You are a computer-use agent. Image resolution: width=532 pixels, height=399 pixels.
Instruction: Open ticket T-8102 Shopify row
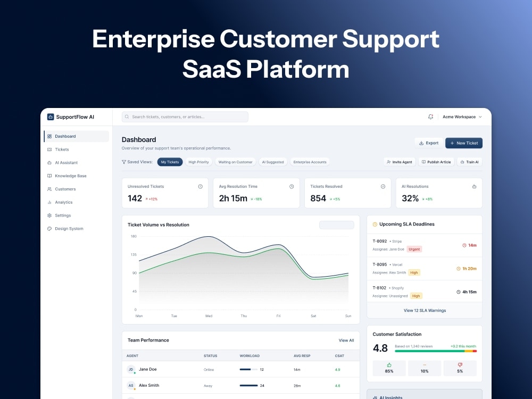(425, 292)
